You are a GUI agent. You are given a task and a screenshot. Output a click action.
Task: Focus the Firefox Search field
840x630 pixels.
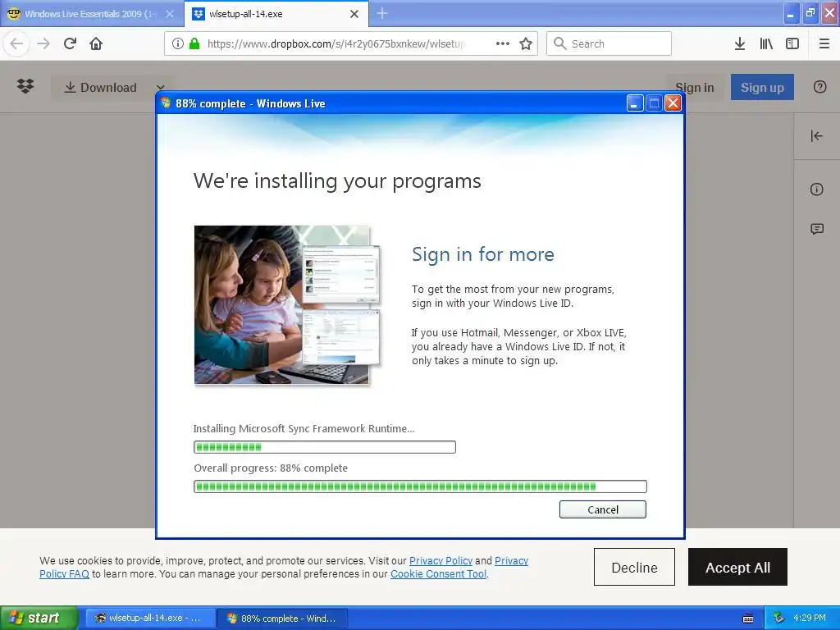609,43
